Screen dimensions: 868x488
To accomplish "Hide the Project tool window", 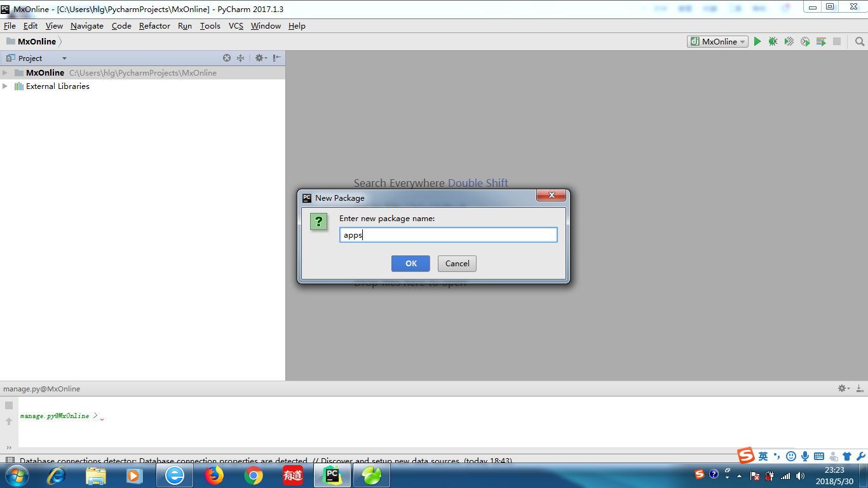I will [x=276, y=58].
